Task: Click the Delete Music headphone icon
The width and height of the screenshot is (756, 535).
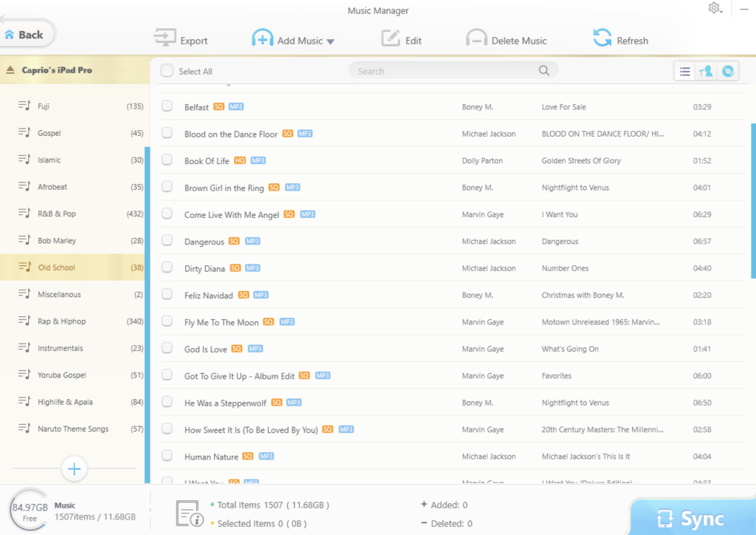Action: pyautogui.click(x=476, y=38)
